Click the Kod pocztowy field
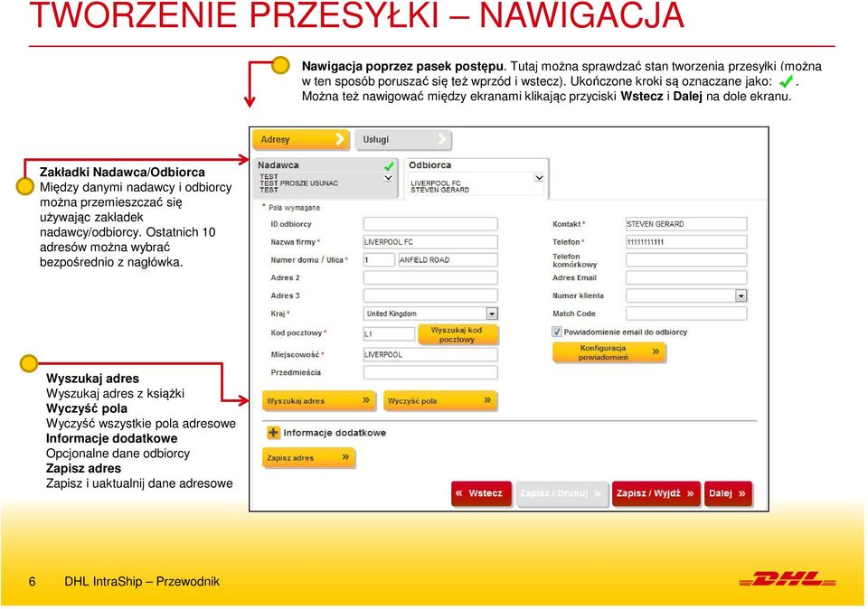Image resolution: width=868 pixels, height=609 pixels. pos(389,333)
